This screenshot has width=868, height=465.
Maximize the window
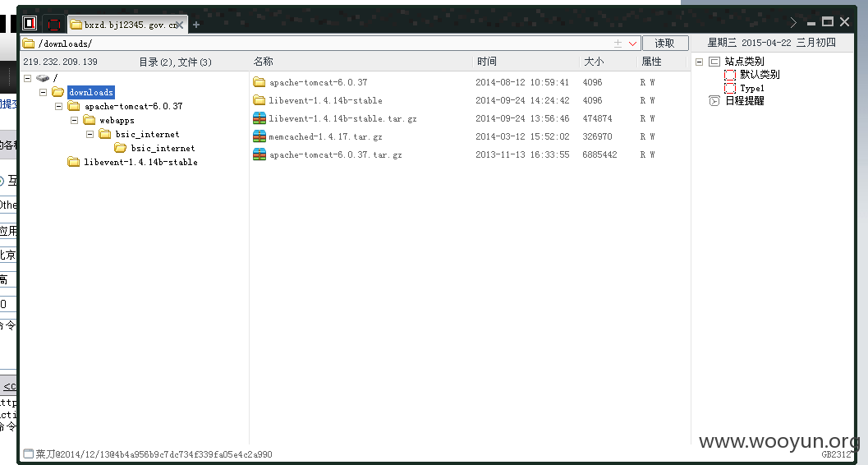[x=828, y=21]
